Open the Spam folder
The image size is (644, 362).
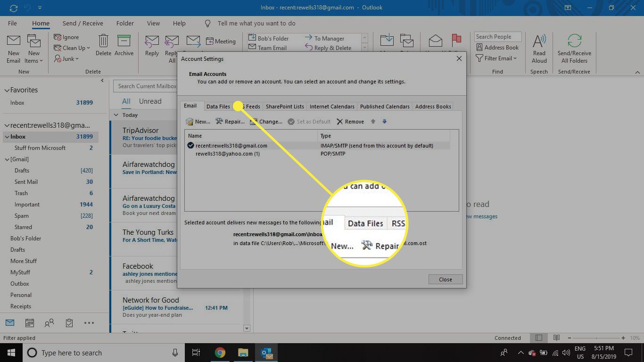point(22,216)
